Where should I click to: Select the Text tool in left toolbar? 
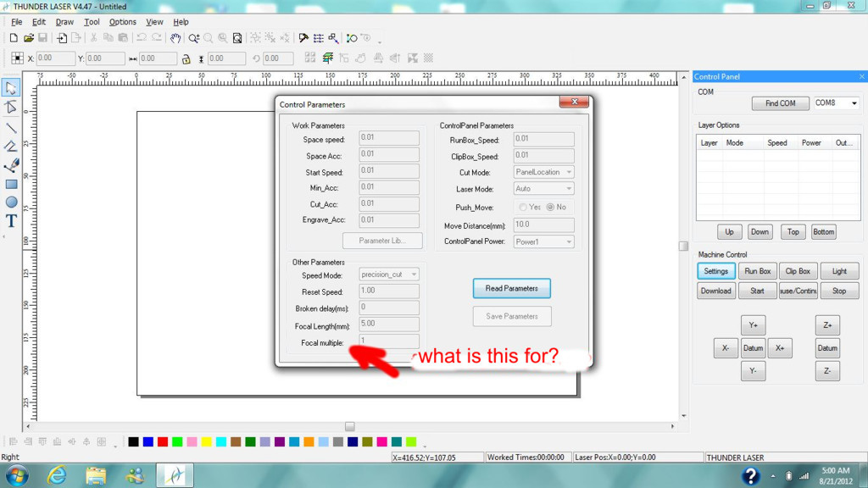point(11,221)
